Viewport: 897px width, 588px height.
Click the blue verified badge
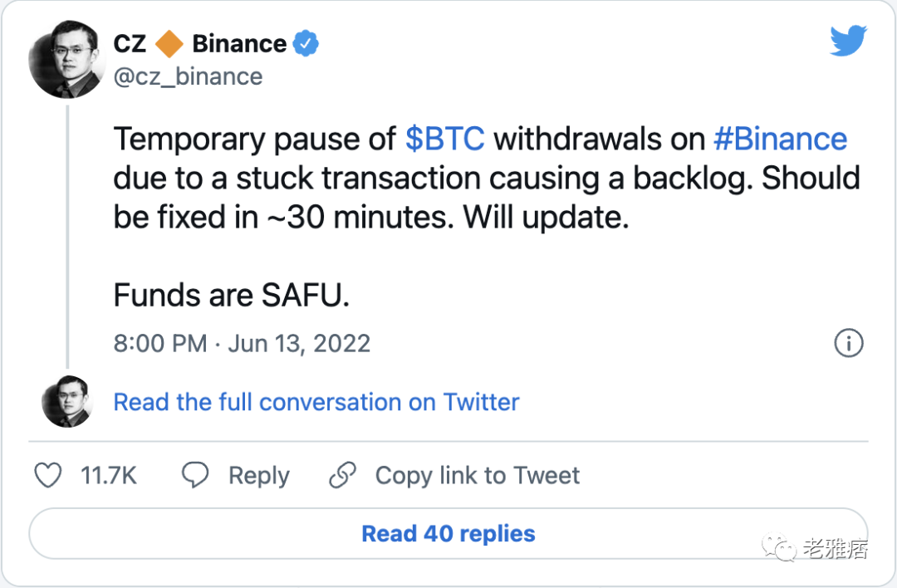coord(306,44)
